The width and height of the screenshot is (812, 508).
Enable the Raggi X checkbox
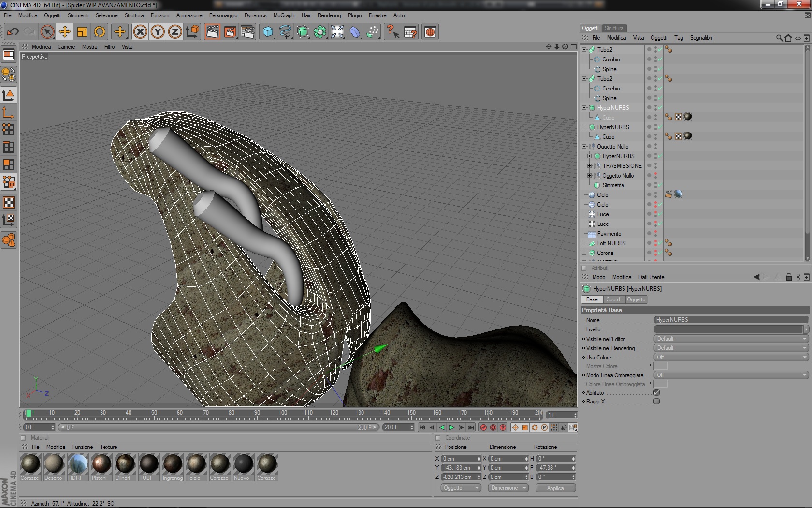[x=656, y=402]
